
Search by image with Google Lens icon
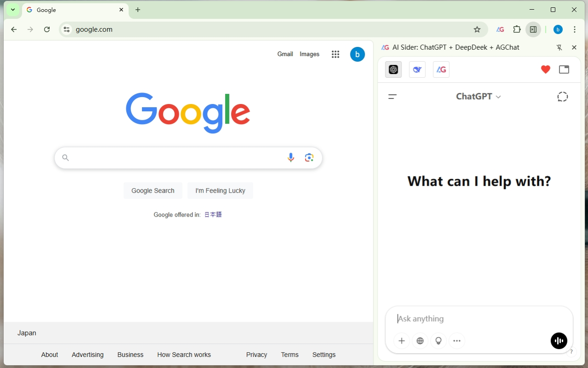pyautogui.click(x=309, y=158)
